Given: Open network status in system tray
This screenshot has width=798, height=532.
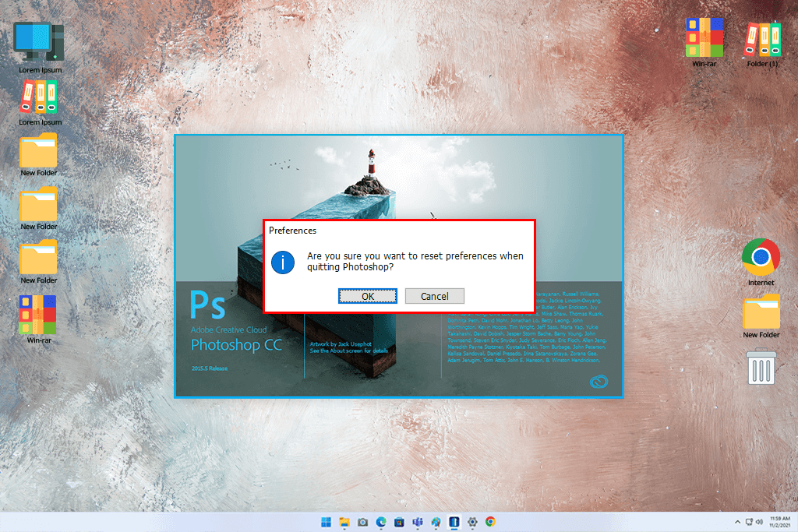Looking at the screenshot, I should pyautogui.click(x=749, y=522).
